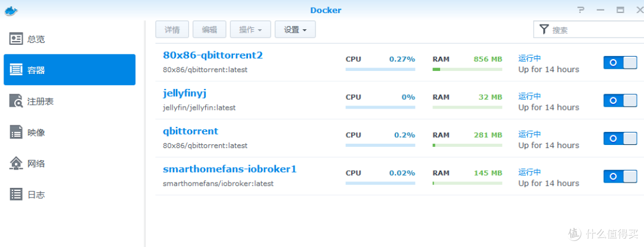Click the filter funnel icon in search
The height and width of the screenshot is (247, 644).
(x=544, y=30)
